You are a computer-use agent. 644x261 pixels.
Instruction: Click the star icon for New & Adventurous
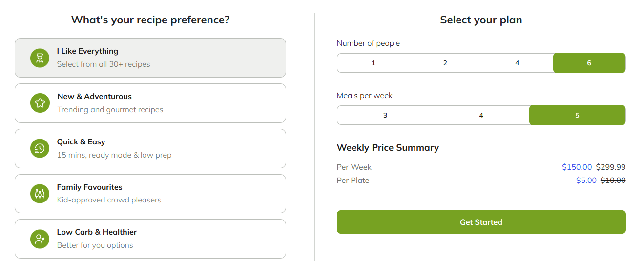[40, 103]
